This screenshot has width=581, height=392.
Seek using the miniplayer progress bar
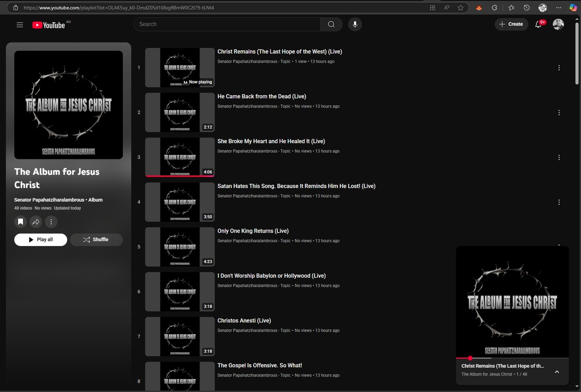pos(512,358)
